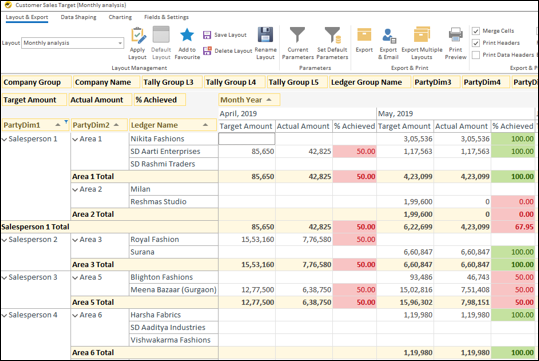Click the SD Rashmi Traders ledger row

coord(174,164)
